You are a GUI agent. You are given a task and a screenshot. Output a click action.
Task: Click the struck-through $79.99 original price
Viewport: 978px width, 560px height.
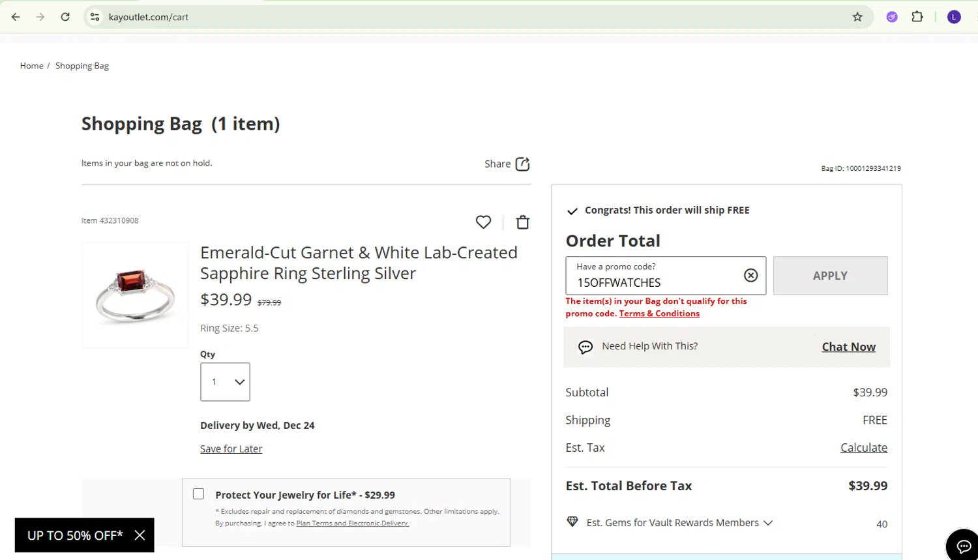[x=269, y=302]
